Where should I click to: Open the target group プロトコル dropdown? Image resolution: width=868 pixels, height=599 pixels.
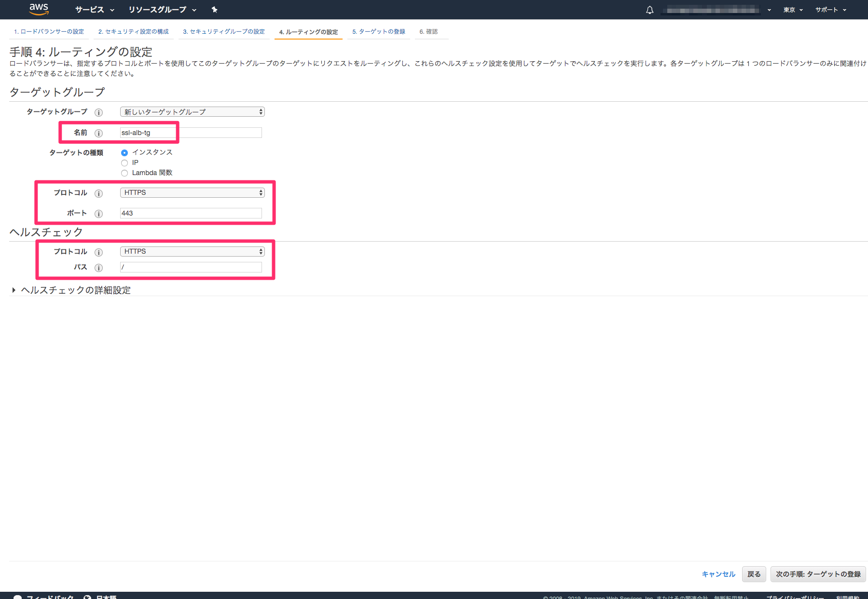point(192,192)
